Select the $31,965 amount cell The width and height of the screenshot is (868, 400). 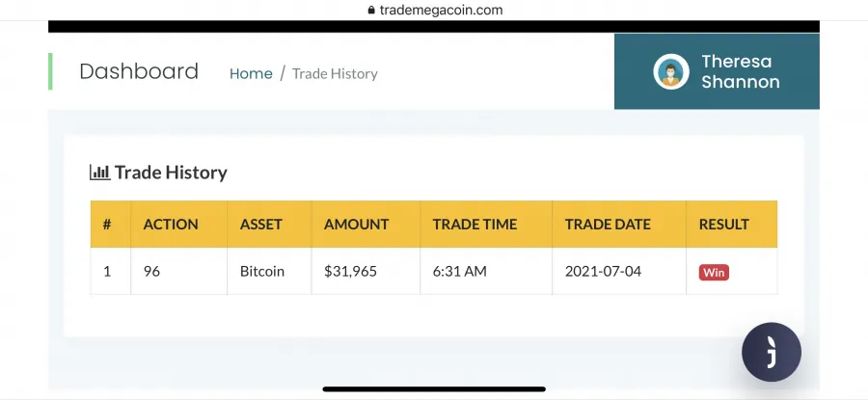click(x=366, y=271)
